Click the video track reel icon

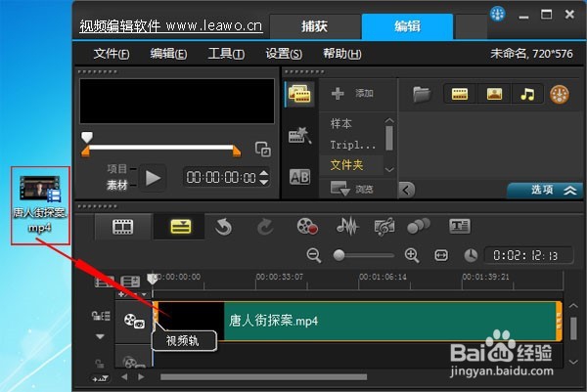coord(134,321)
